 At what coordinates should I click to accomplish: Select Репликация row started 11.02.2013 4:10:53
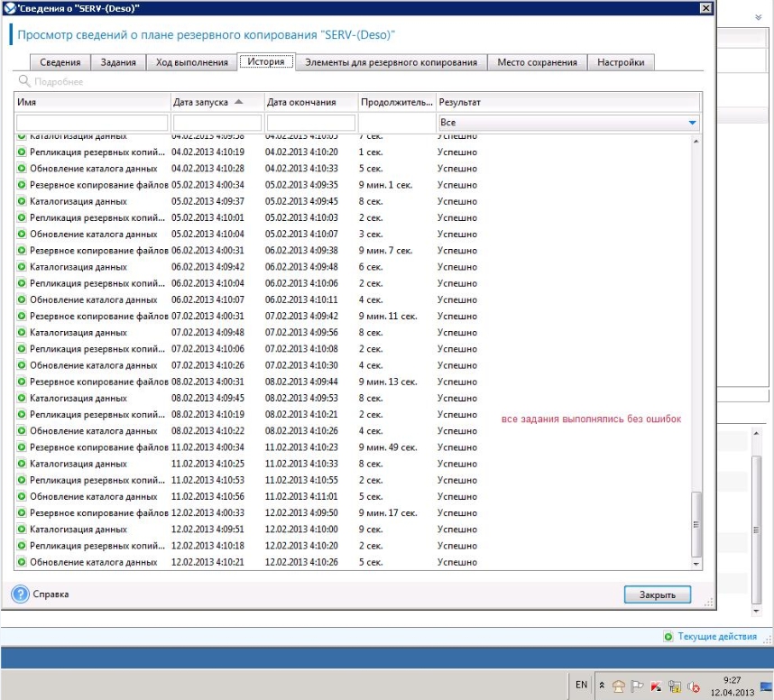coord(353,480)
